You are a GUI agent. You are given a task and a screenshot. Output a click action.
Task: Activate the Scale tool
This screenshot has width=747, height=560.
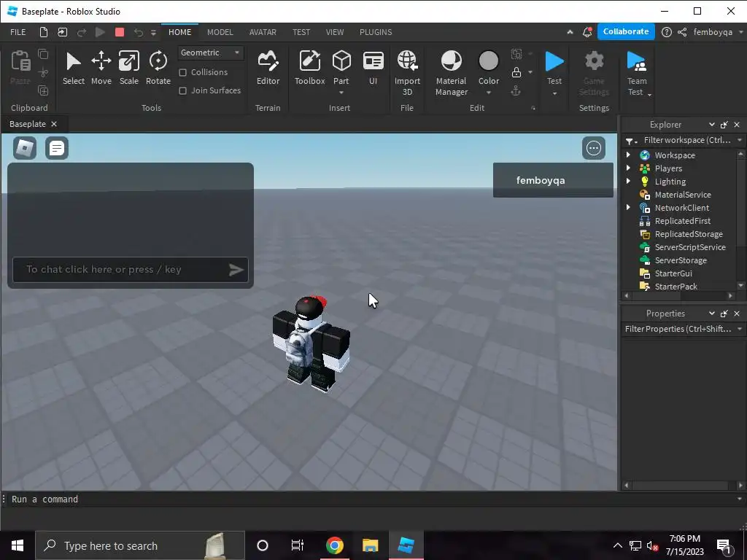128,68
